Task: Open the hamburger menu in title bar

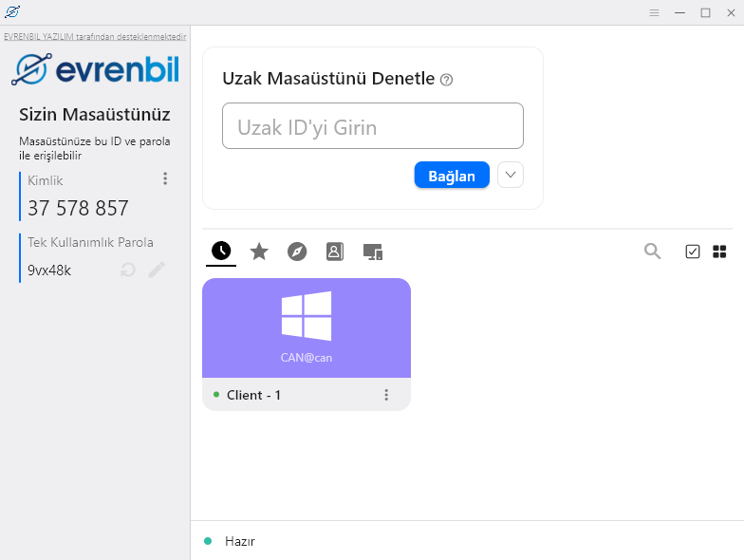Action: 654,12
